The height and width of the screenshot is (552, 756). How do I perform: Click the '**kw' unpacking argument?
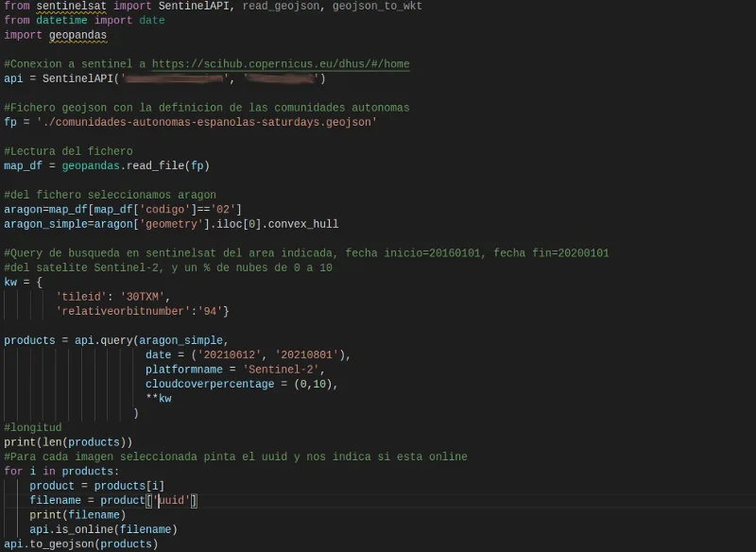[158, 399]
